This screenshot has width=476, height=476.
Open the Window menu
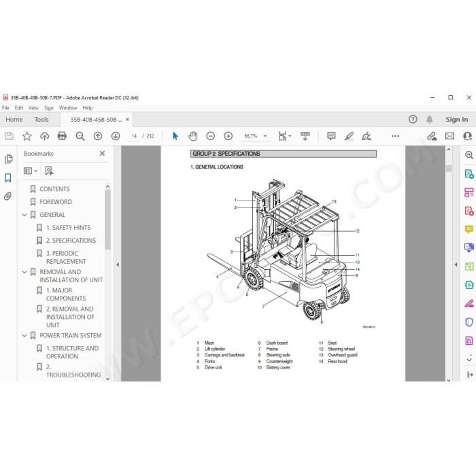[x=68, y=107]
